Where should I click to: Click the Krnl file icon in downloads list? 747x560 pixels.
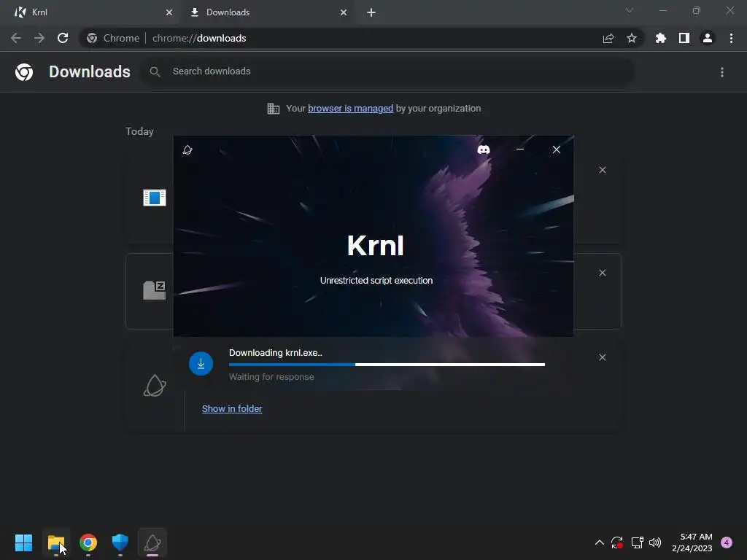[155, 386]
